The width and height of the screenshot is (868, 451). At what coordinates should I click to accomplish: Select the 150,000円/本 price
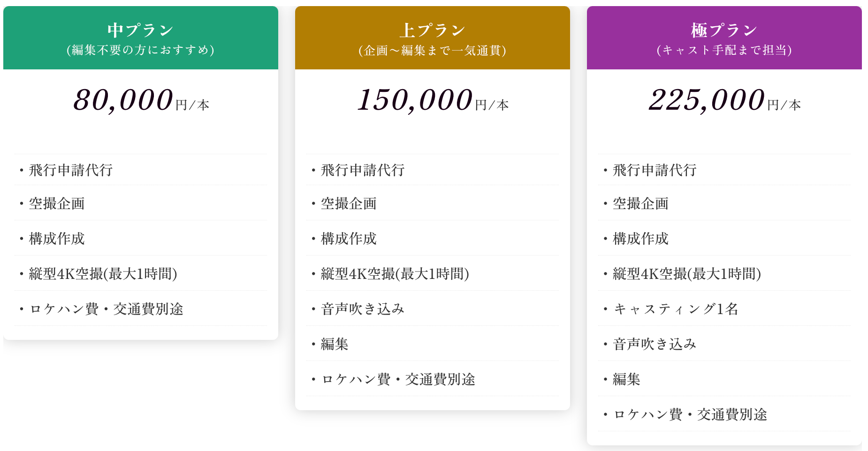[432, 100]
